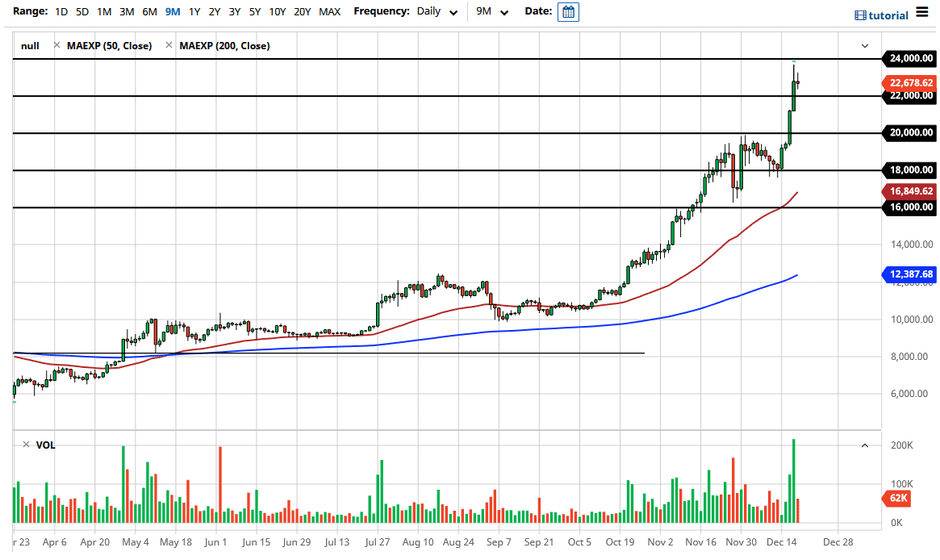Select the 1D range option
The width and height of the screenshot is (940, 560).
pos(61,11)
